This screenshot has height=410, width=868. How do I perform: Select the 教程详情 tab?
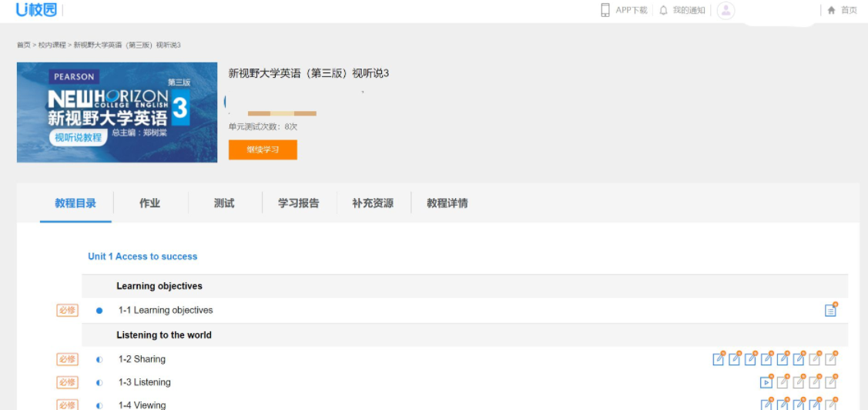pos(447,203)
